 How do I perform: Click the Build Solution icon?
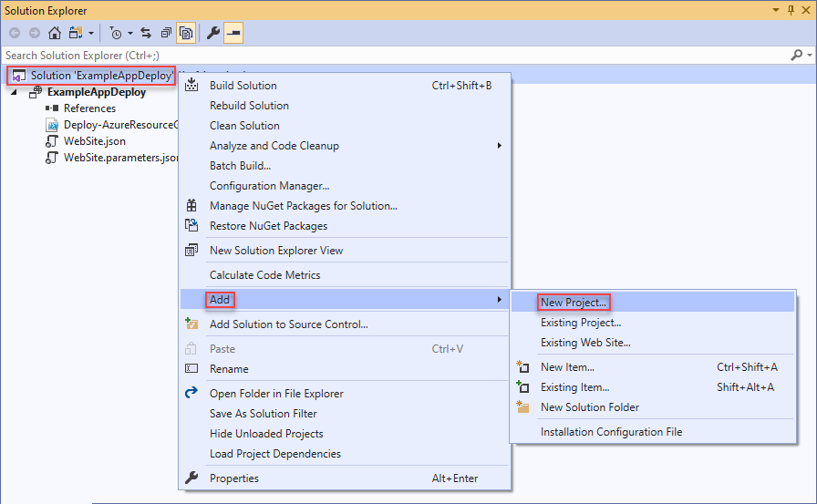[191, 85]
